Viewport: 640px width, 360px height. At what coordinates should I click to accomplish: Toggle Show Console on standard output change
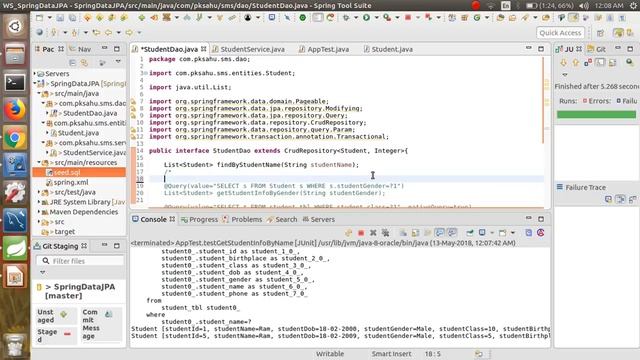point(440,233)
